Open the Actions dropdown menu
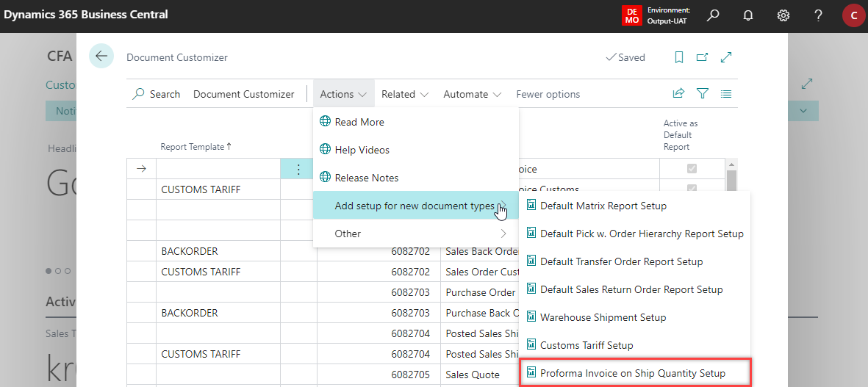Screen dimensions: 868x387 click(343, 94)
